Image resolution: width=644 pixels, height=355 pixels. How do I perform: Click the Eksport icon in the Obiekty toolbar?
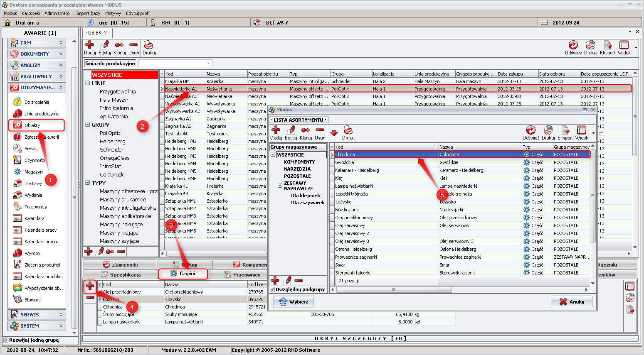[x=607, y=45]
